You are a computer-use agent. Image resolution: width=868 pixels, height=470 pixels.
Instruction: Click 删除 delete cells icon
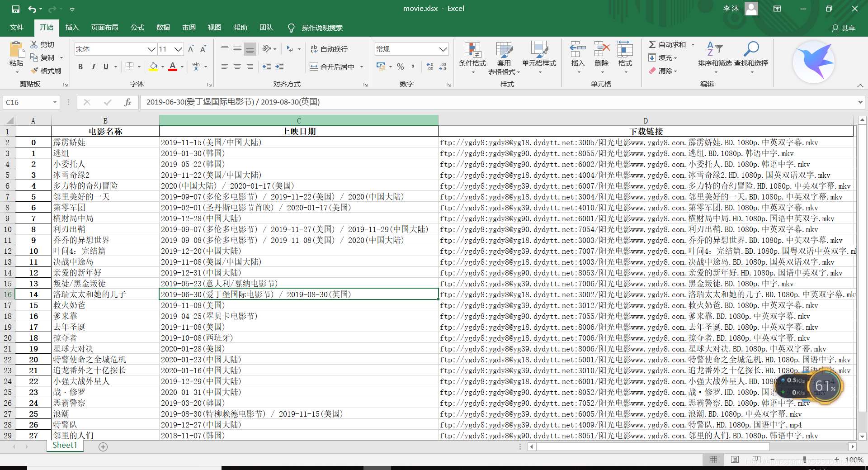602,49
